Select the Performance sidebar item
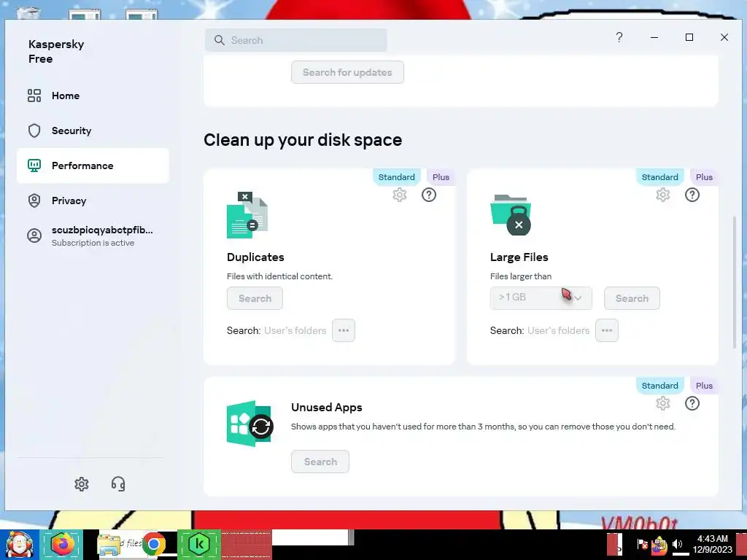This screenshot has height=560, width=747. coord(93,166)
